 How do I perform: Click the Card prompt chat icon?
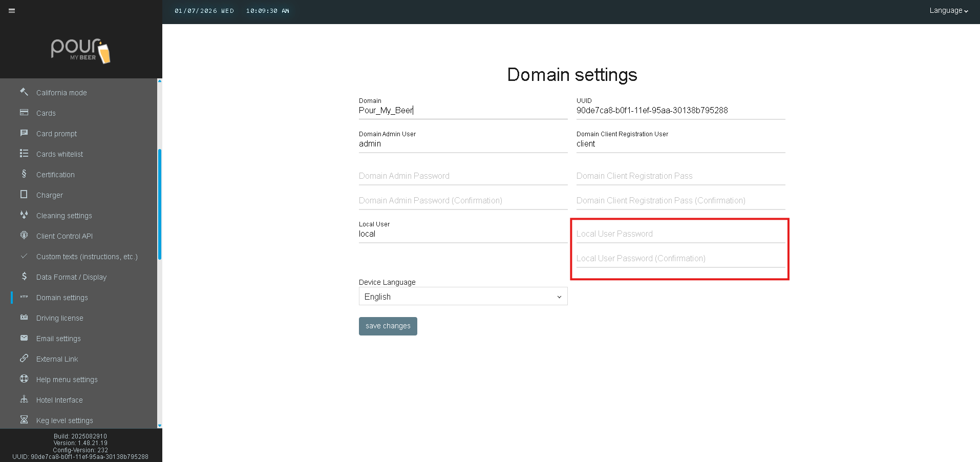tap(24, 133)
